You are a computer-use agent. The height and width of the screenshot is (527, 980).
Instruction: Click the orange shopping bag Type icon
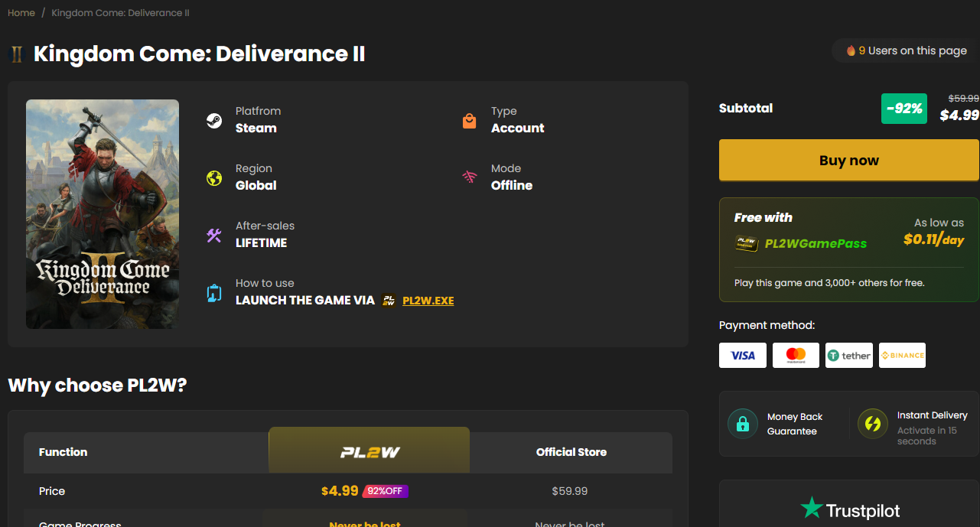[470, 121]
